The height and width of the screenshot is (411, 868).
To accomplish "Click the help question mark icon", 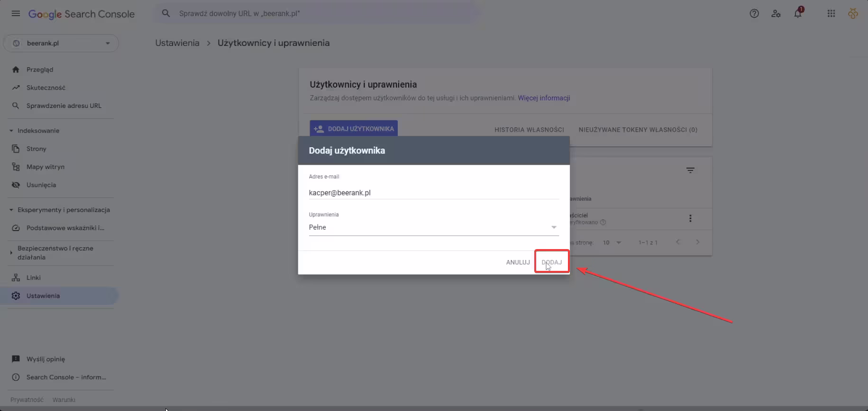I will pos(754,14).
